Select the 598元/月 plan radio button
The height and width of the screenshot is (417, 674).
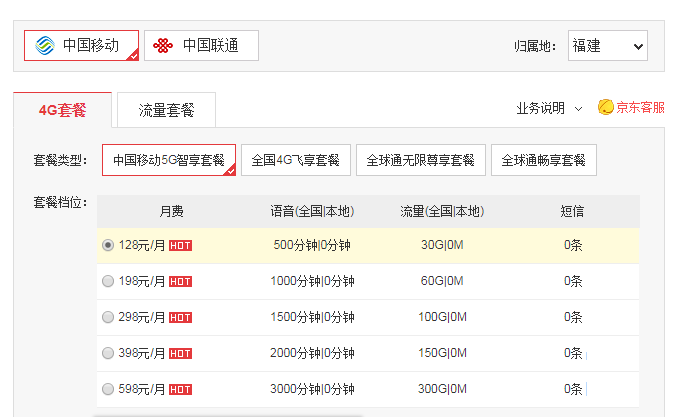pyautogui.click(x=108, y=389)
